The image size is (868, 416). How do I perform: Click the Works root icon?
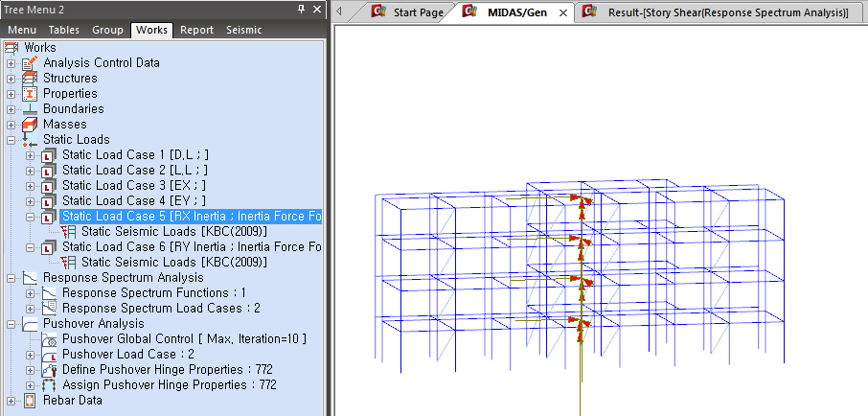[x=11, y=48]
